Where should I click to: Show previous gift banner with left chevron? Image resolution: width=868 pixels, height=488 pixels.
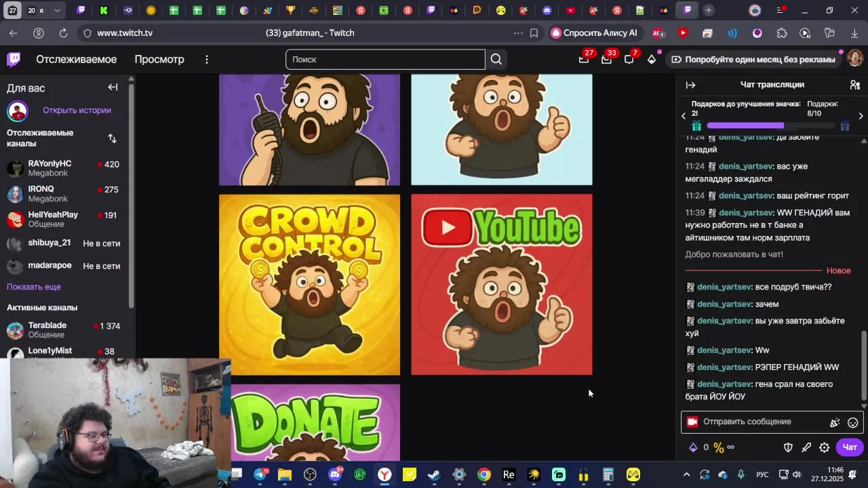pyautogui.click(x=684, y=117)
